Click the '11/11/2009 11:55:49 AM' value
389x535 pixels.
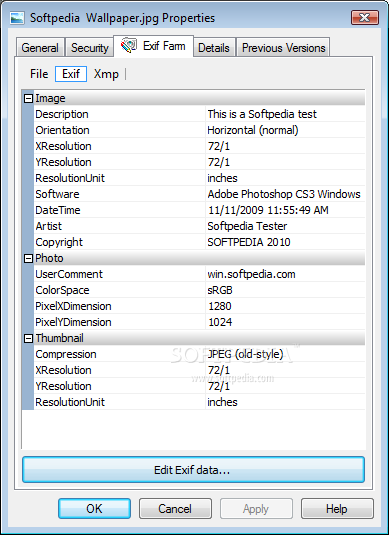pyautogui.click(x=268, y=210)
